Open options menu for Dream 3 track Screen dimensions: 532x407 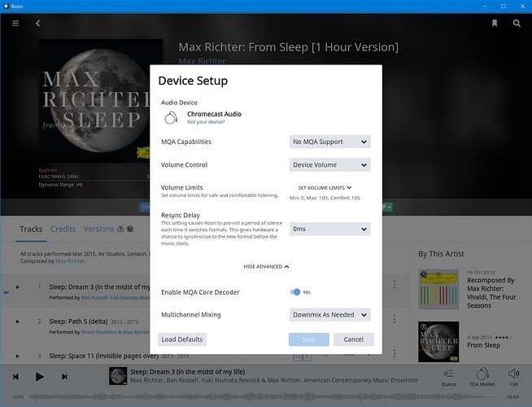click(x=395, y=284)
